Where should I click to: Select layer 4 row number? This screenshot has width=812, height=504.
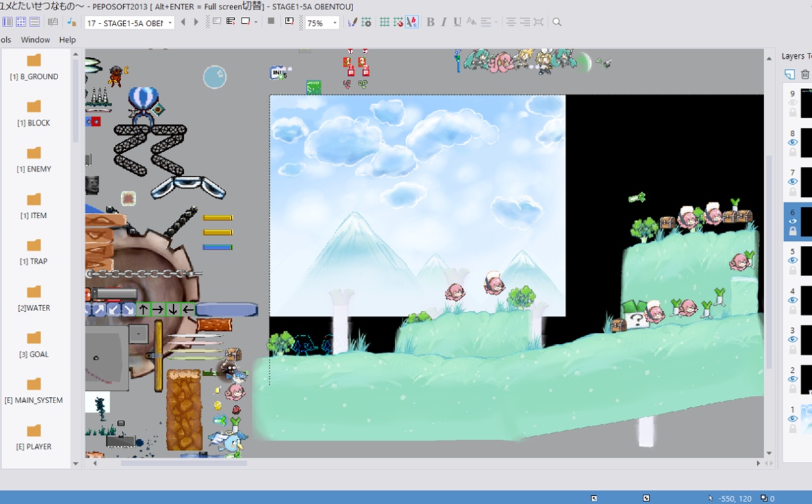(792, 291)
